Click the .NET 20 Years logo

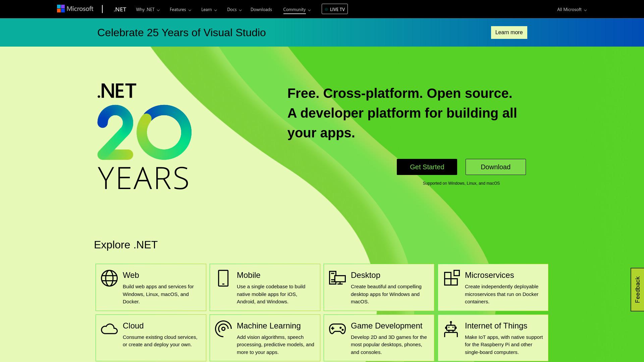pyautogui.click(x=145, y=136)
